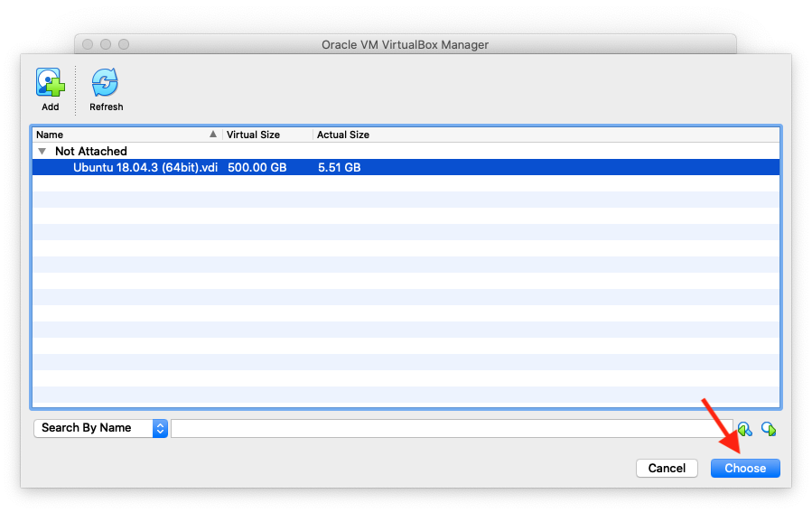This screenshot has width=812, height=512.
Task: Click the Add disk image icon
Action: coord(50,84)
